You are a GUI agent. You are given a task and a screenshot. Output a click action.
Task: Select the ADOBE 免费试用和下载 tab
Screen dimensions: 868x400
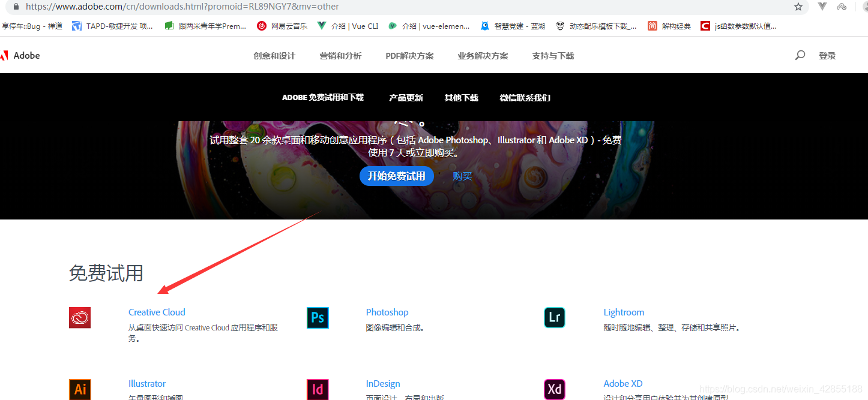click(323, 97)
